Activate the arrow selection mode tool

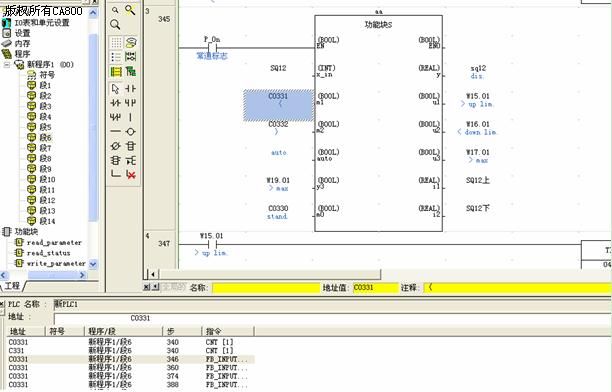(x=116, y=89)
